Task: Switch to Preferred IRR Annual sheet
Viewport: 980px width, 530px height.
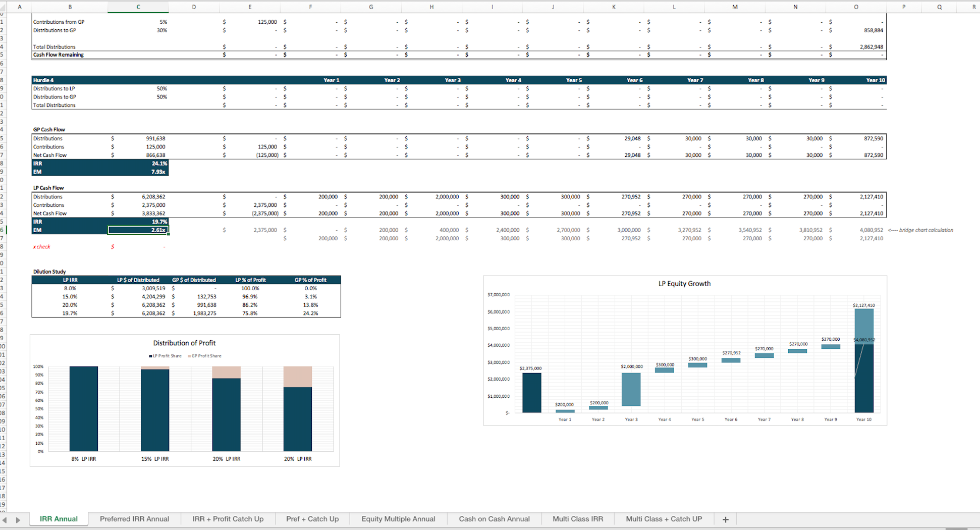Action: point(134,519)
